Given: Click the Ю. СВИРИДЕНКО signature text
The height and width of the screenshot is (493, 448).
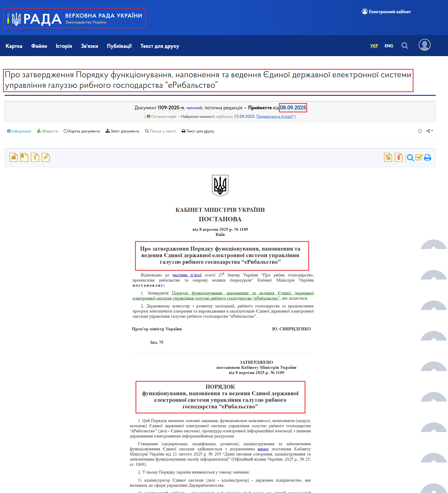Looking at the screenshot, I should pyautogui.click(x=291, y=329).
